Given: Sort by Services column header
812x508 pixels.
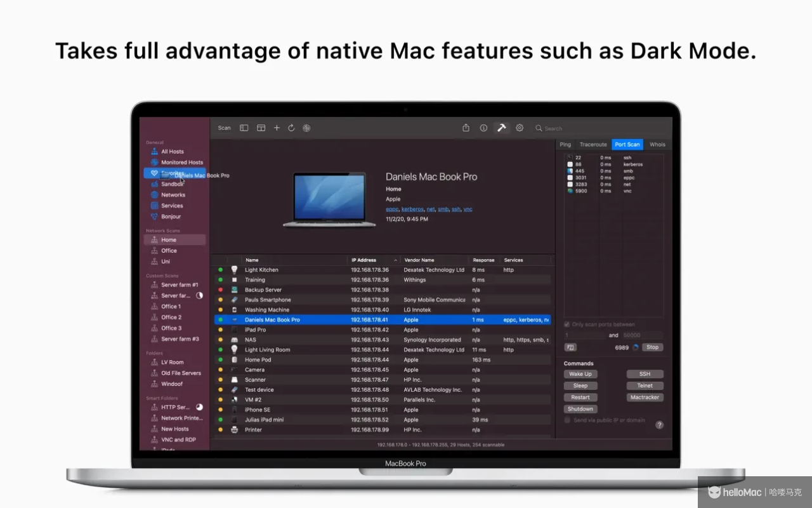Looking at the screenshot, I should click(x=525, y=260).
